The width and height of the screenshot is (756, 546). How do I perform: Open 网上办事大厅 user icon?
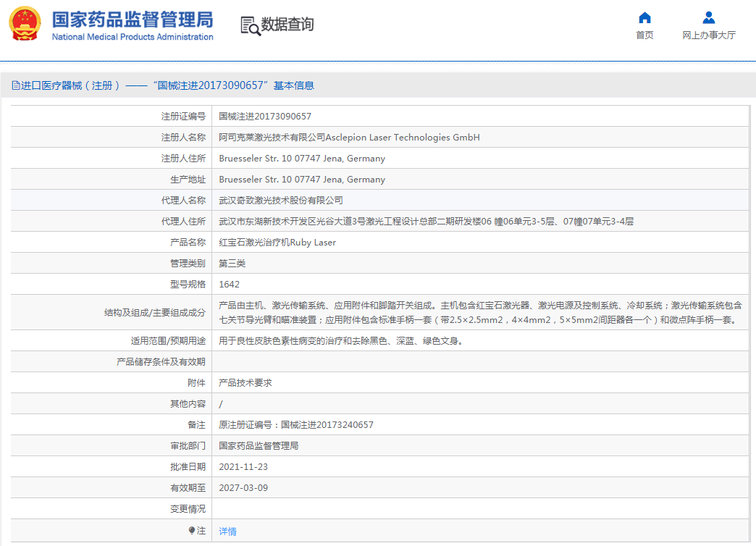[709, 18]
